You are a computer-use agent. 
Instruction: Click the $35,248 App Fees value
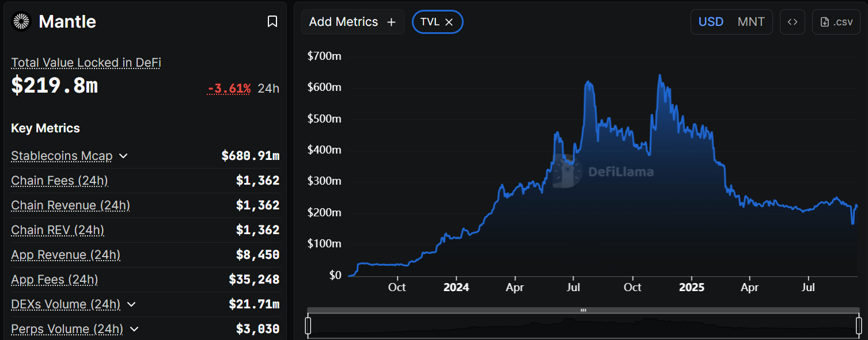click(254, 280)
